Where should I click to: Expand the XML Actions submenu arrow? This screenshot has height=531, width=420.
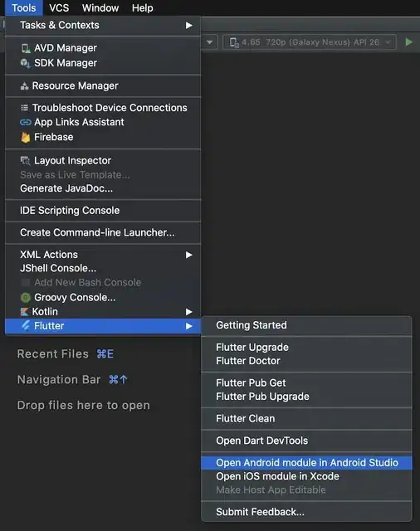[189, 255]
